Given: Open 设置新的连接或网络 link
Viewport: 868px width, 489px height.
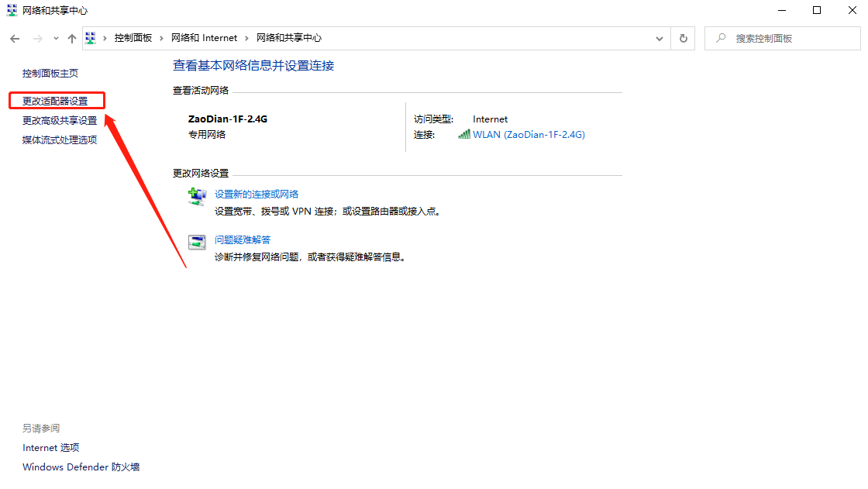Looking at the screenshot, I should pyautogui.click(x=257, y=194).
